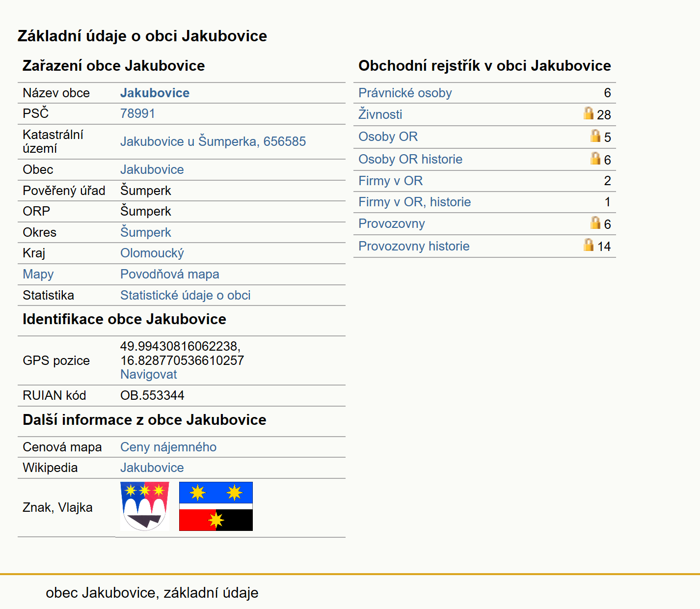Viewport: 700px width, 609px height.
Task: Open the Firmy v OR, historie link
Action: (415, 202)
